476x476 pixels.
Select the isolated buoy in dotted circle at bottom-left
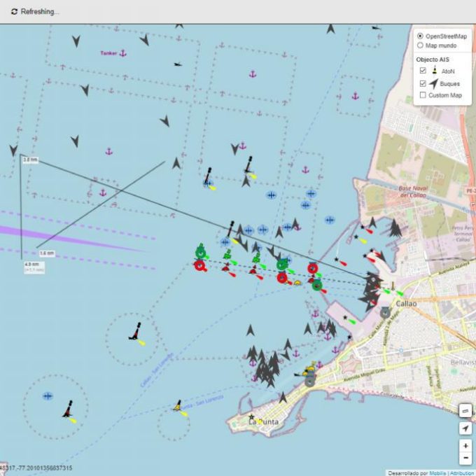[68, 409]
